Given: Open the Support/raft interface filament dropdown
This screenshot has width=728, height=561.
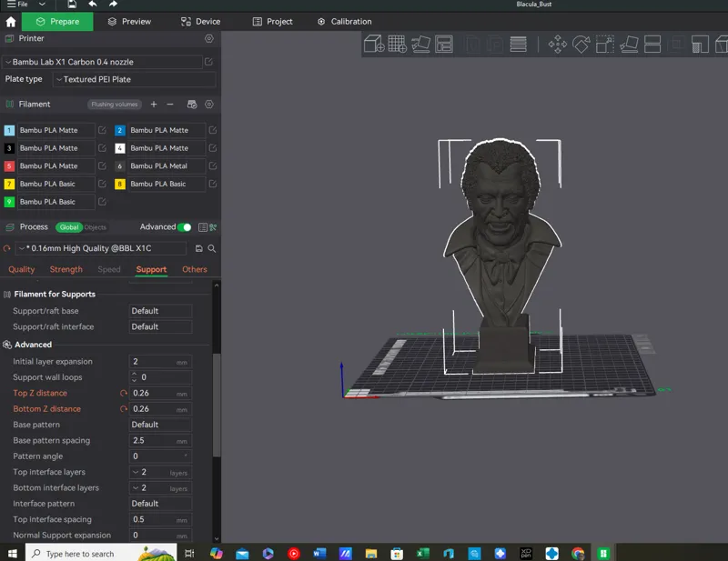Looking at the screenshot, I should pyautogui.click(x=160, y=326).
